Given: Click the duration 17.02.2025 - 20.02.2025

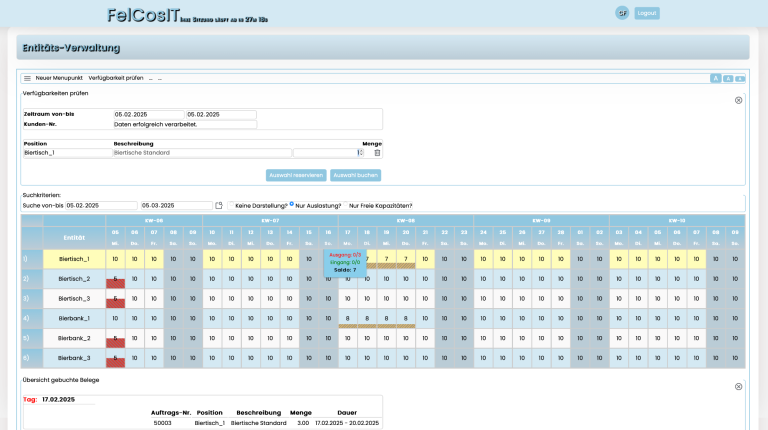Looking at the screenshot, I should pyautogui.click(x=347, y=423).
